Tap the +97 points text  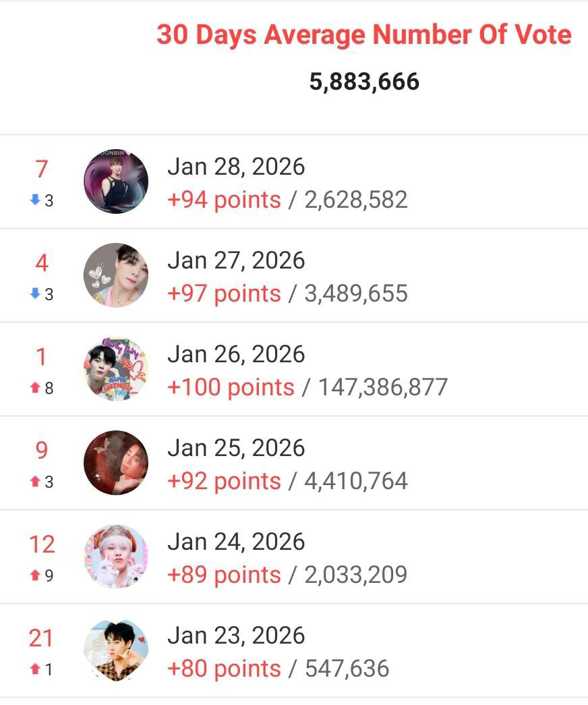coord(224,293)
